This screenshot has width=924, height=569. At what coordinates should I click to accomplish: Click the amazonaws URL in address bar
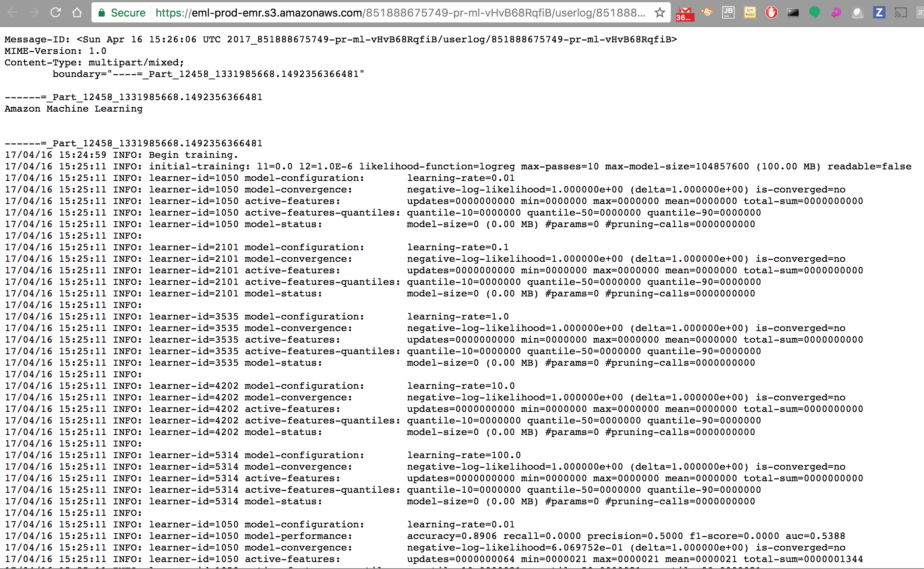400,13
